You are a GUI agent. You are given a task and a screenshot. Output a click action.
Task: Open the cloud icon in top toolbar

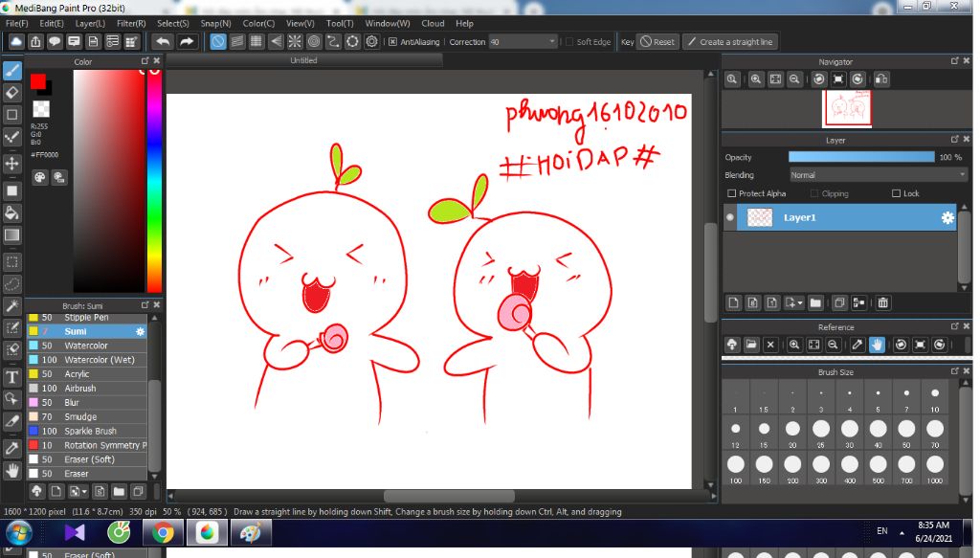[x=16, y=42]
